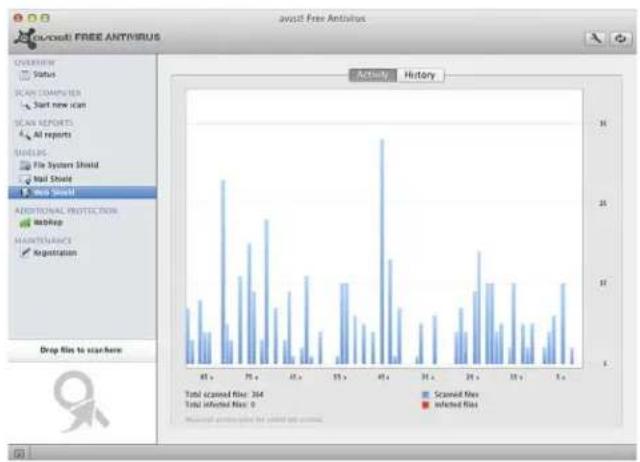Click the All reports icon

tap(24, 135)
